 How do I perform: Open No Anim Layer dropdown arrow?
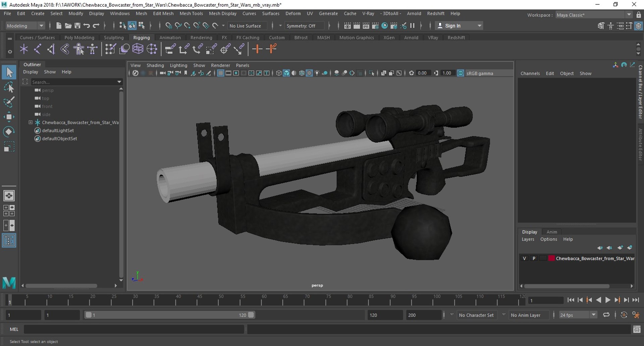coord(503,315)
